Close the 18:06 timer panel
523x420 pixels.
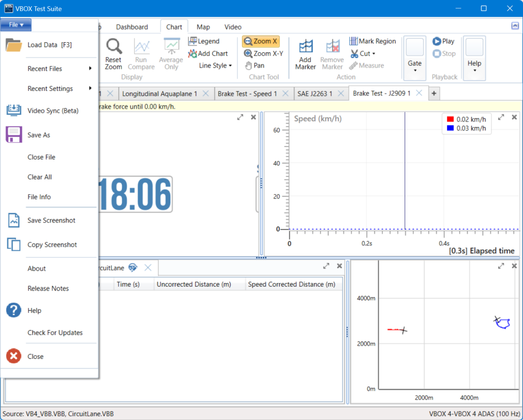(254, 118)
